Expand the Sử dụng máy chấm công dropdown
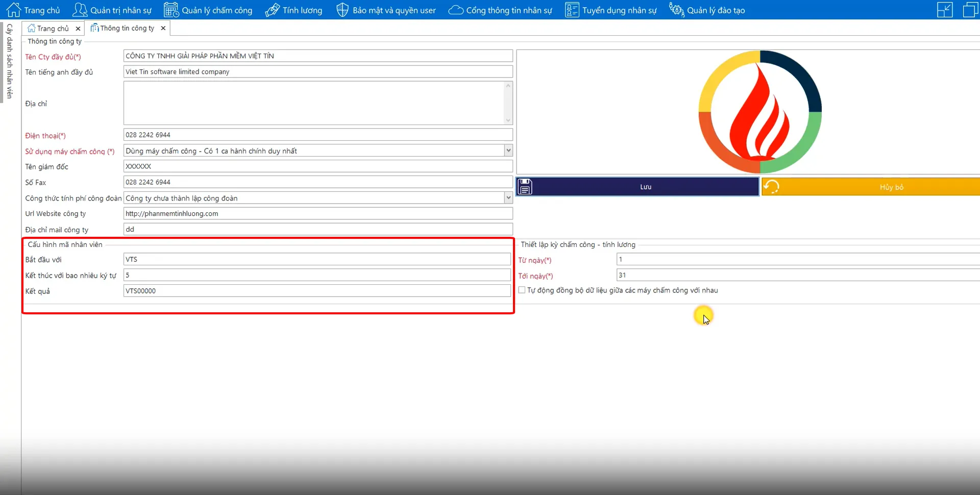The height and width of the screenshot is (495, 980). (508, 151)
